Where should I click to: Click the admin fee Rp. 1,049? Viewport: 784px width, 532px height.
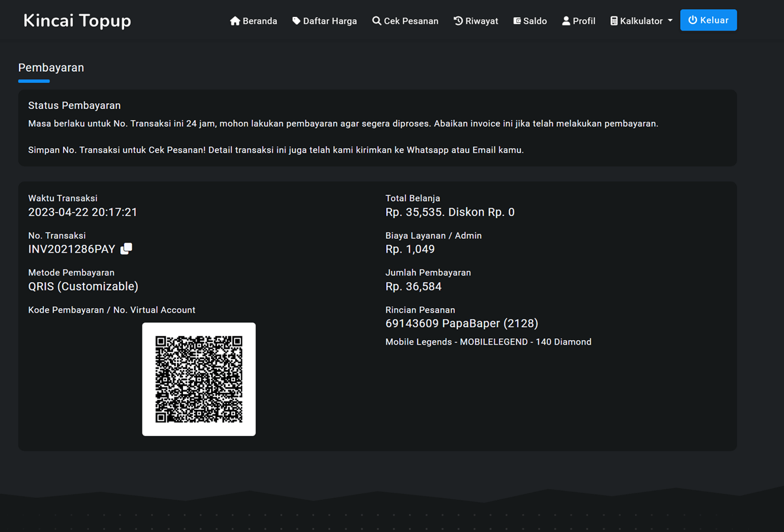tap(410, 249)
